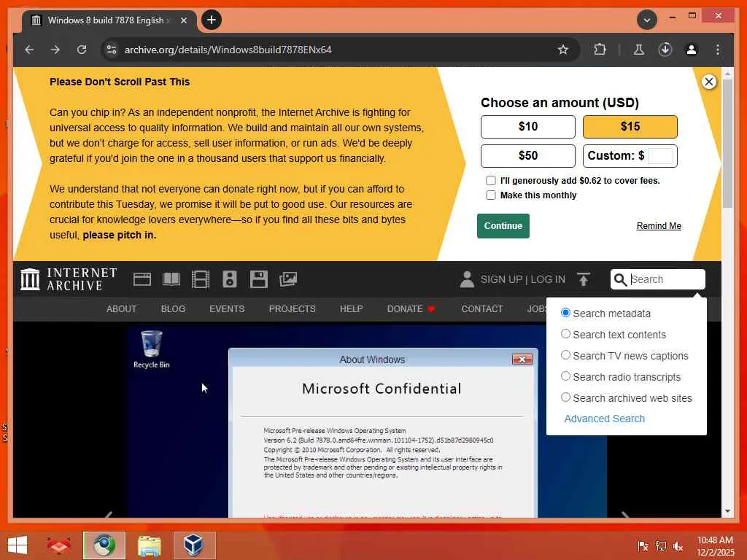
Task: Click the muted volume tray icon
Action: 678,546
